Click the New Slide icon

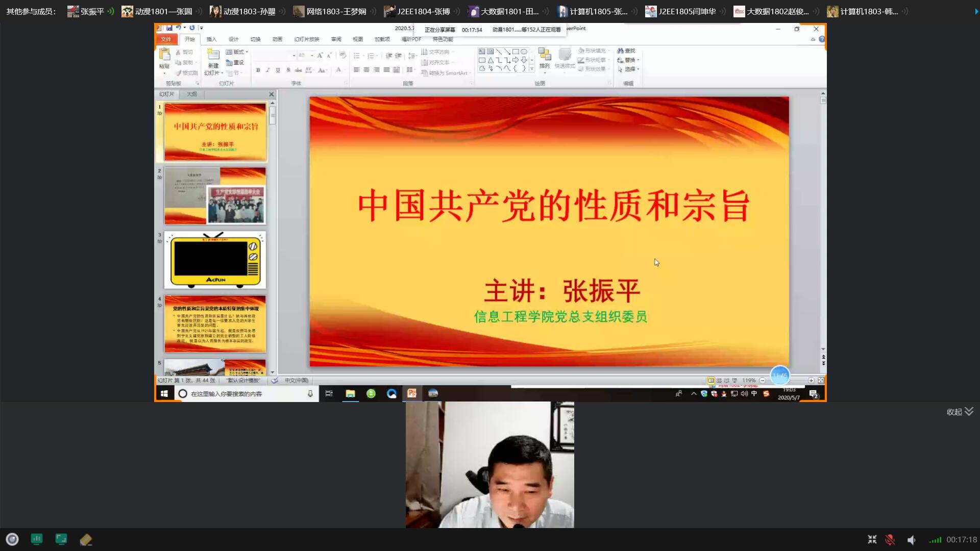[x=213, y=54]
